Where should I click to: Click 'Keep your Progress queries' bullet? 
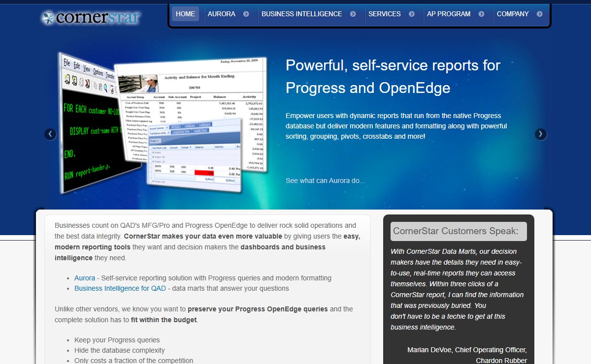[117, 340]
